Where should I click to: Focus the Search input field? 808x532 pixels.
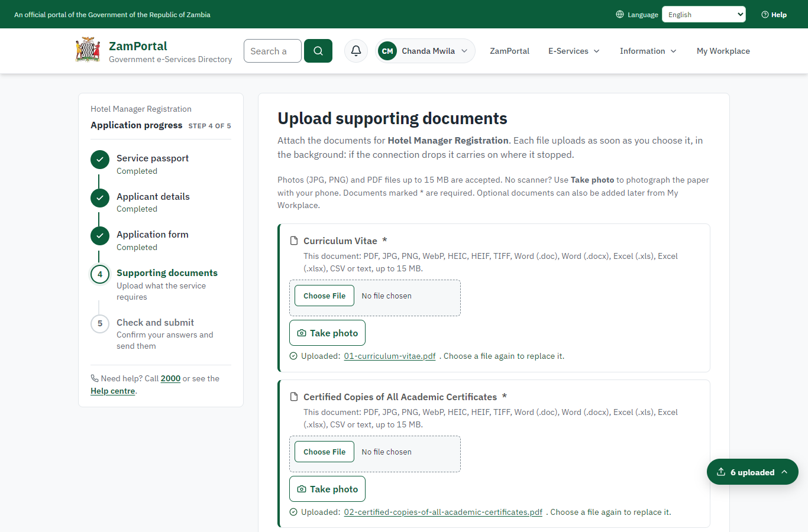[273, 51]
